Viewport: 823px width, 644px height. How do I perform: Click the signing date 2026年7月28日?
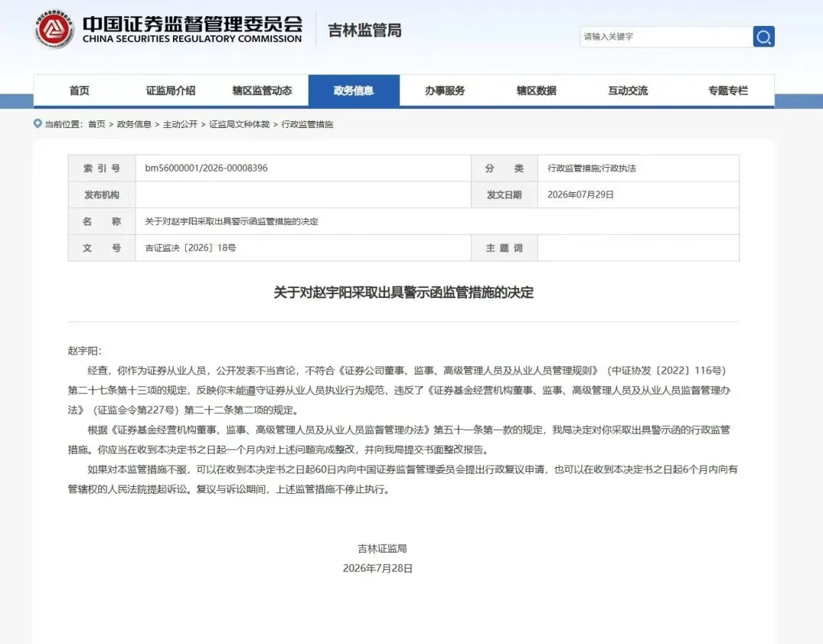pyautogui.click(x=377, y=569)
